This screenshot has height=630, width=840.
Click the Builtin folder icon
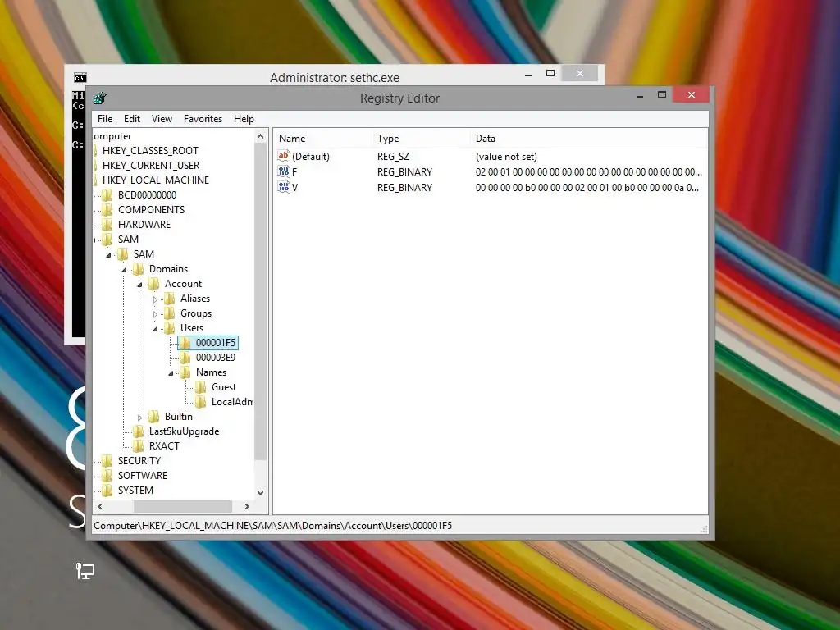point(153,416)
